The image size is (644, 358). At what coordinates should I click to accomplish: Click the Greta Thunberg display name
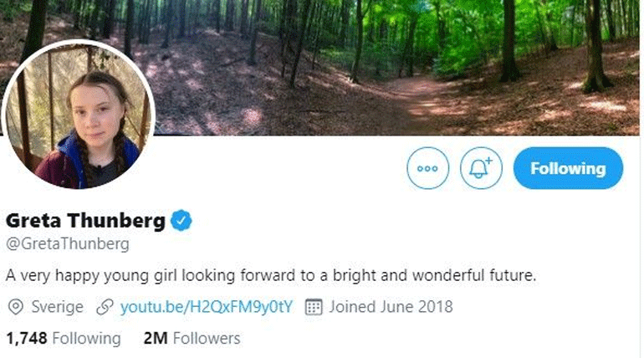[x=86, y=221]
